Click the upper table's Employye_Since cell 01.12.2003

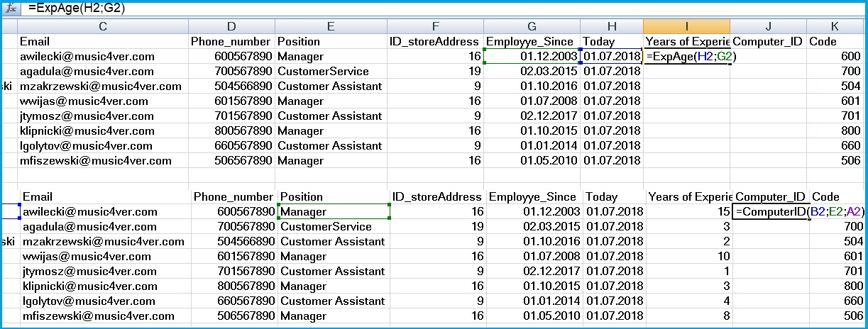click(532, 56)
